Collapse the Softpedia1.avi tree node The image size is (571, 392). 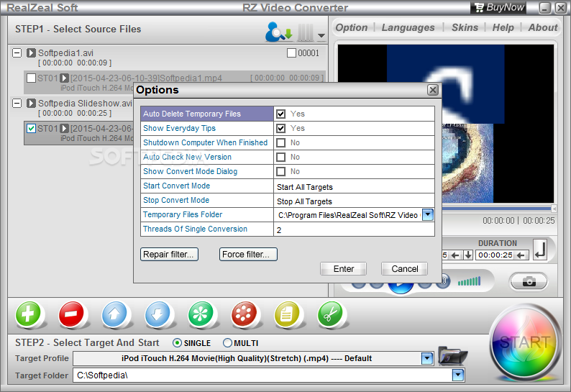click(x=17, y=53)
